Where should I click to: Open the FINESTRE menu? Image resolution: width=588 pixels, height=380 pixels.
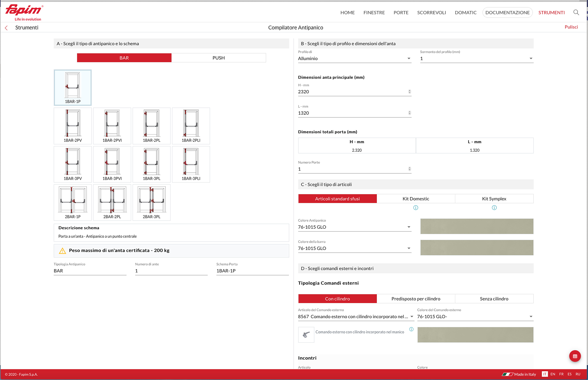tap(374, 13)
